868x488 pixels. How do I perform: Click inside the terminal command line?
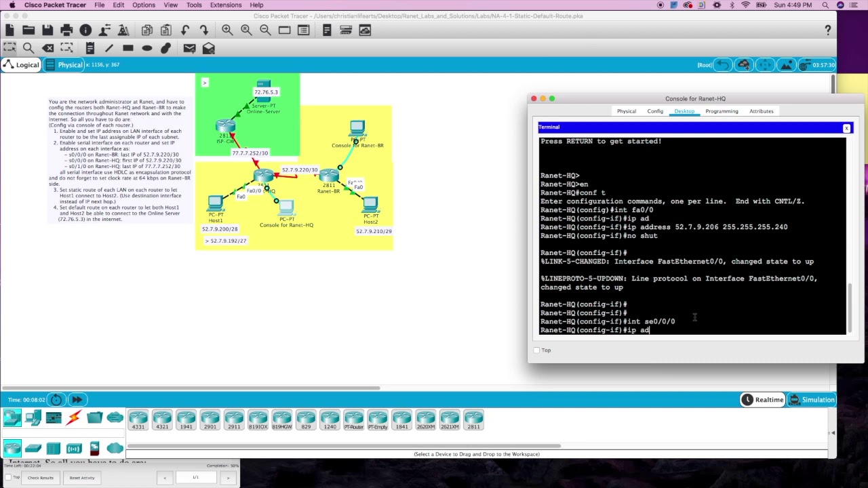tap(693, 330)
